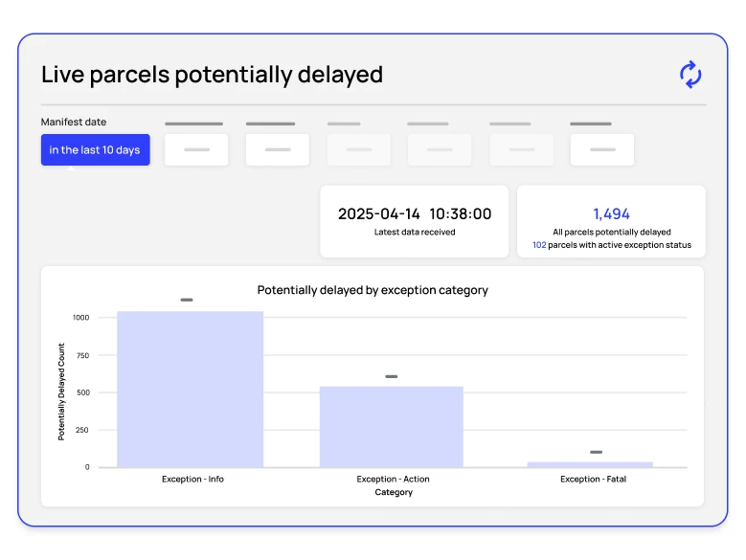
Task: Click the 'Live parcels potentially delayed' heading
Action: pos(212,75)
